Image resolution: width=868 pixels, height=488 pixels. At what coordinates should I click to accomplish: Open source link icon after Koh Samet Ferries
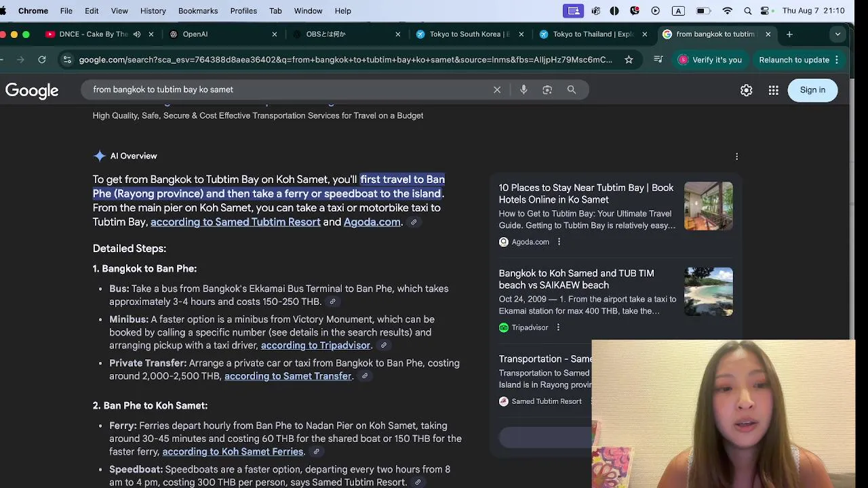coord(316,451)
